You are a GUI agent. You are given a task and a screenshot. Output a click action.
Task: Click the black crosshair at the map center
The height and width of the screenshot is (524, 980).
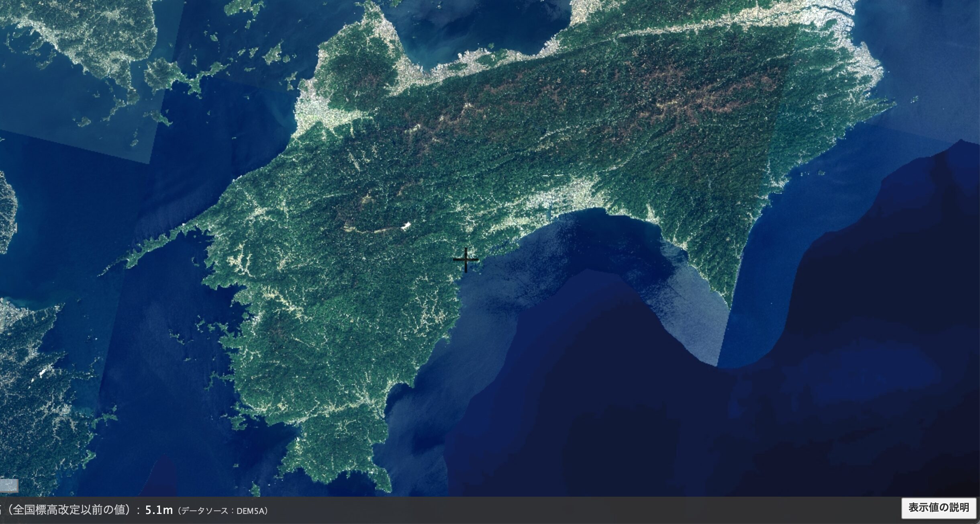tap(465, 260)
